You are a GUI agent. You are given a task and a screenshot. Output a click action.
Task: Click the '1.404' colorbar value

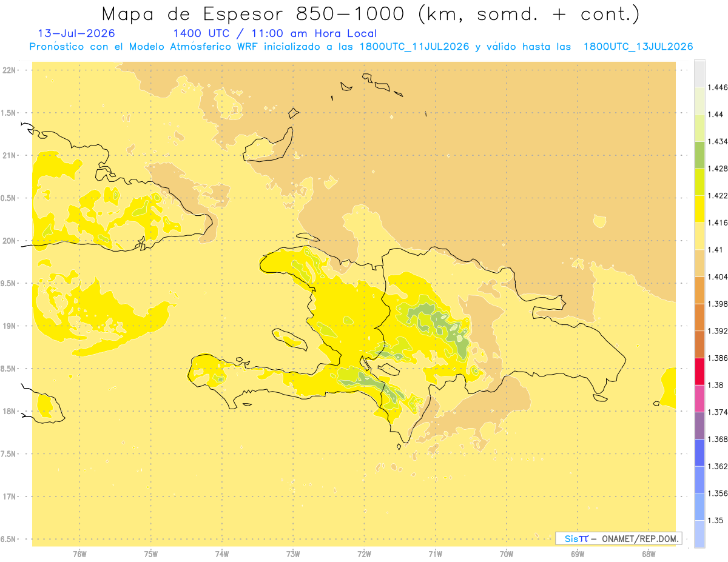(718, 276)
